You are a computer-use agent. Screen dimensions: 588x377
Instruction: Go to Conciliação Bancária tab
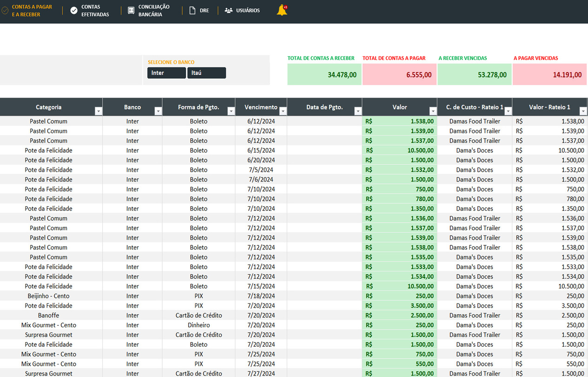pyautogui.click(x=154, y=11)
